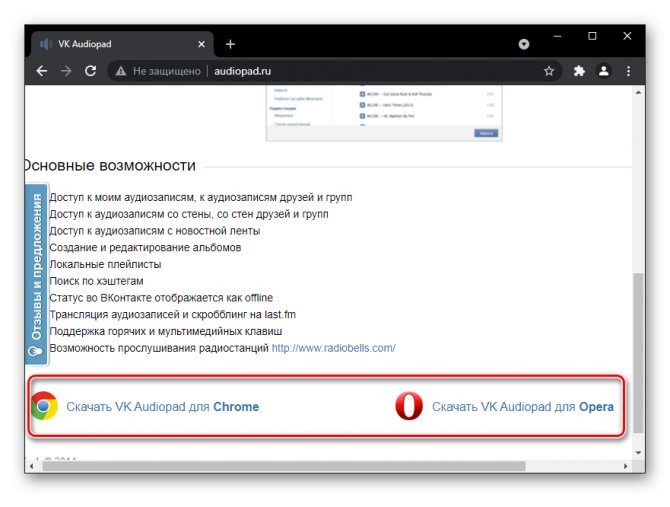Open Скачать VK Audiopad для Chrome link

[x=162, y=407]
